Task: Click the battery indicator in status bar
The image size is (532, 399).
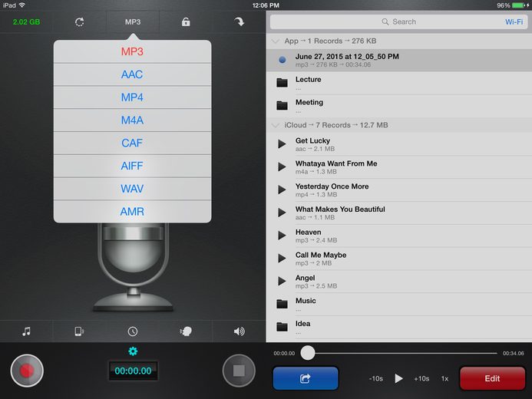Action: 518,5
